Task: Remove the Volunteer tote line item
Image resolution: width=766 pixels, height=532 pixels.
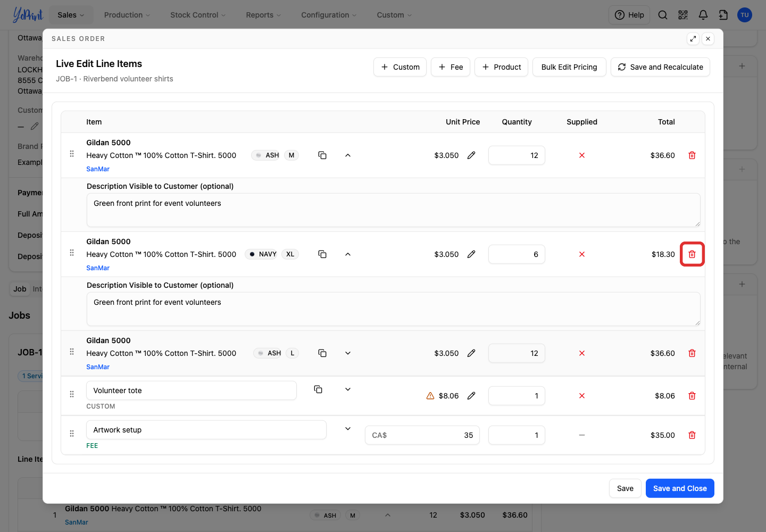Action: click(692, 396)
